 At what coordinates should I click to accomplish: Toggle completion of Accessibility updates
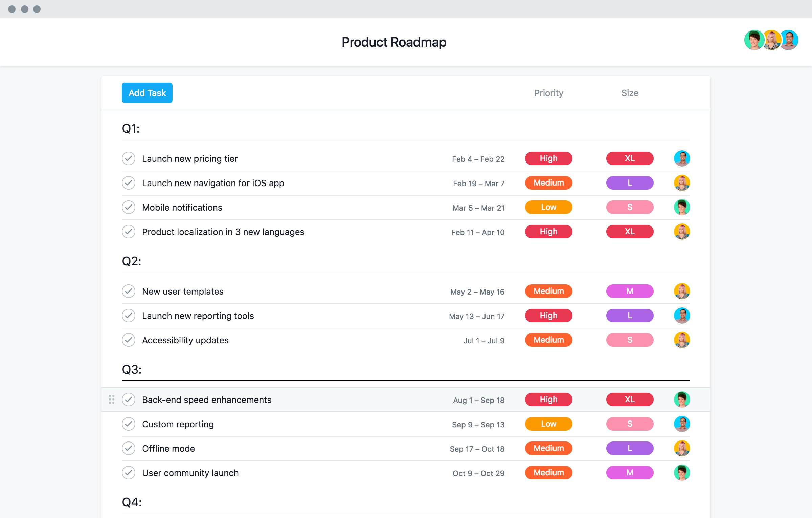(x=129, y=340)
